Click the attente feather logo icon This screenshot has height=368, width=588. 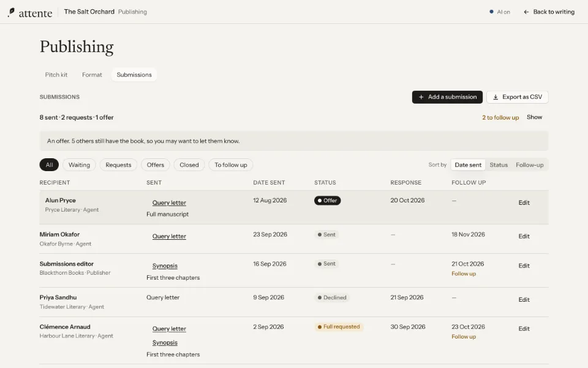(x=11, y=12)
